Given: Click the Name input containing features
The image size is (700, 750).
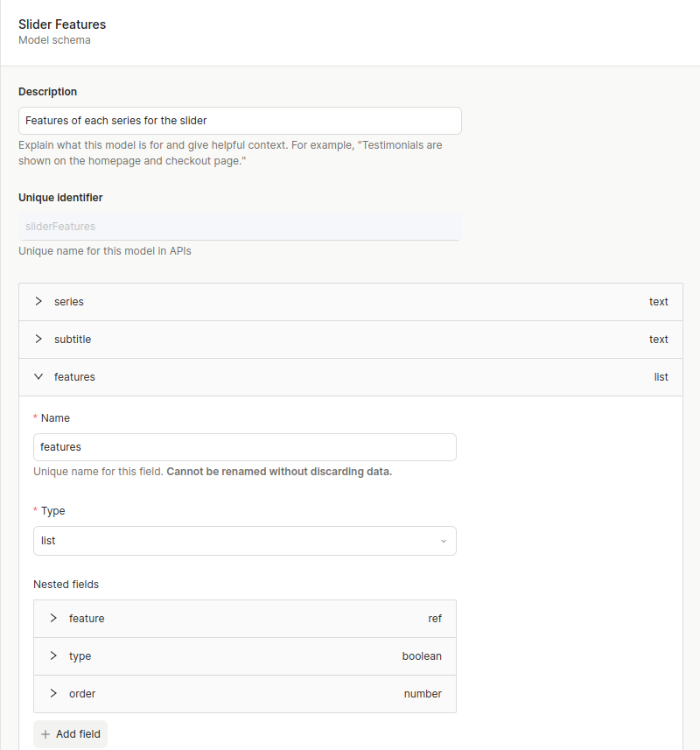Looking at the screenshot, I should coord(244,446).
